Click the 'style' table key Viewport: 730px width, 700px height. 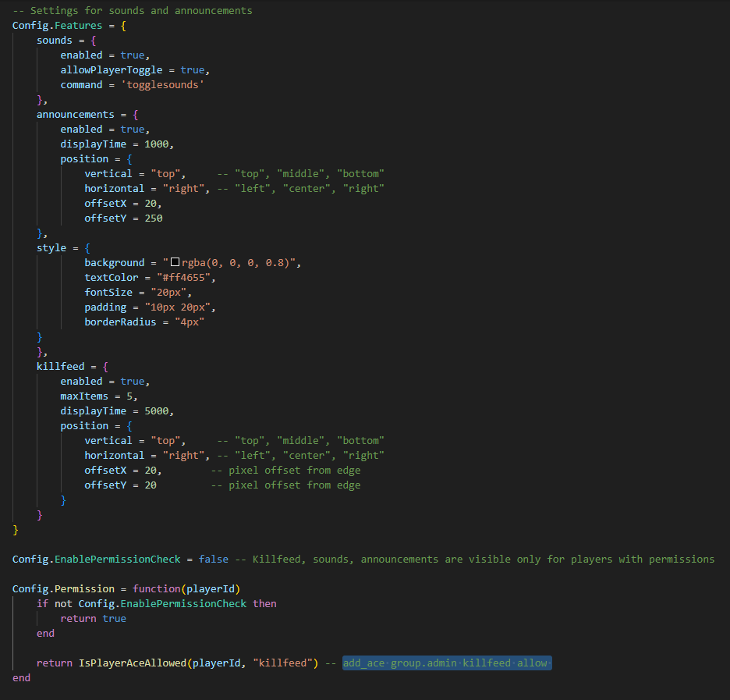coord(51,248)
